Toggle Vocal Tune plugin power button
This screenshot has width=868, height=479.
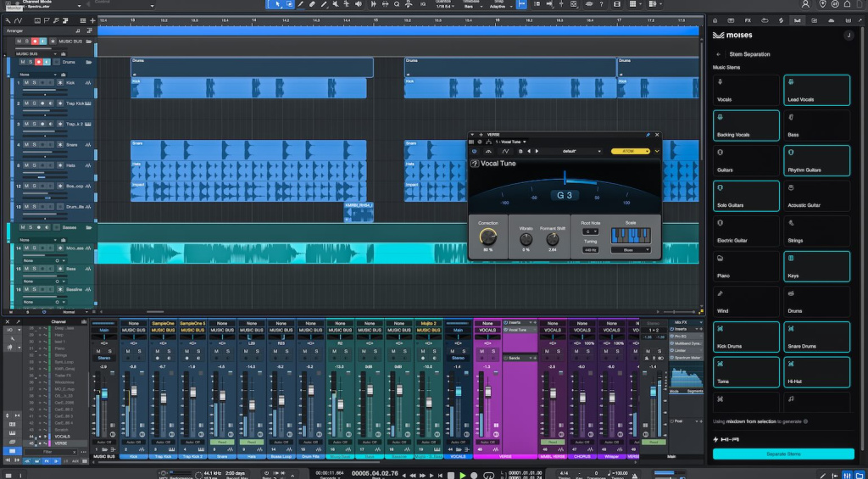coord(475,151)
